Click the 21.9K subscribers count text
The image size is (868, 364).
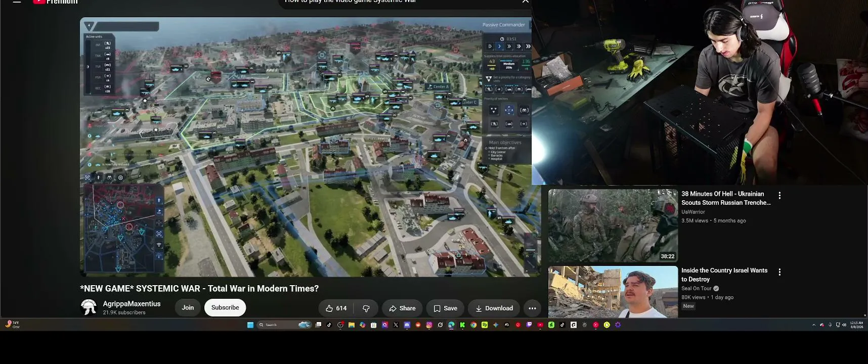point(124,312)
